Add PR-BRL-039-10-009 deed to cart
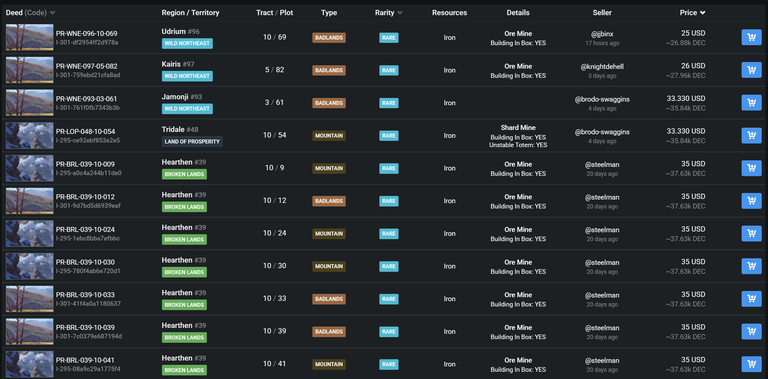The height and width of the screenshot is (379, 768). (751, 168)
